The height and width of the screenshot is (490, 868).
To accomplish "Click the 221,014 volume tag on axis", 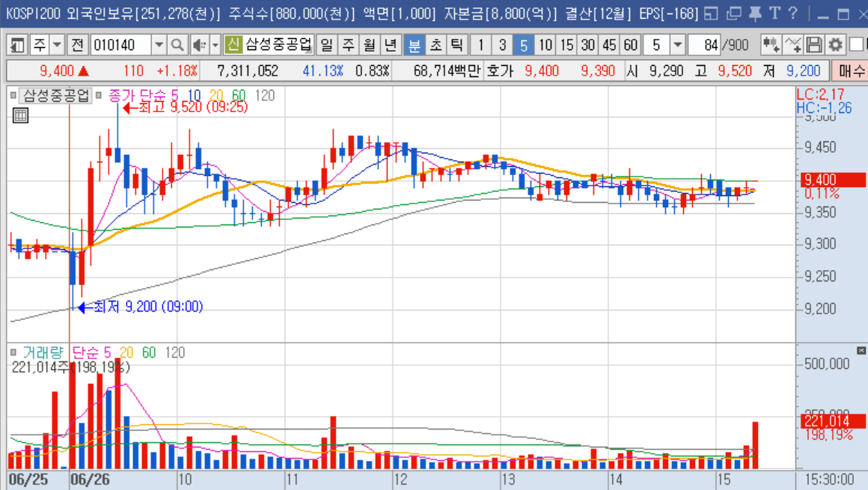I will 833,421.
